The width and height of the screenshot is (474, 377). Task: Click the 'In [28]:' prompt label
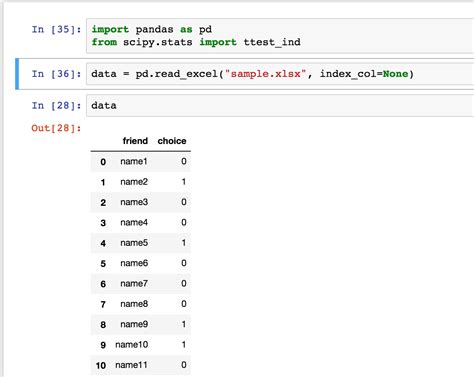click(56, 106)
